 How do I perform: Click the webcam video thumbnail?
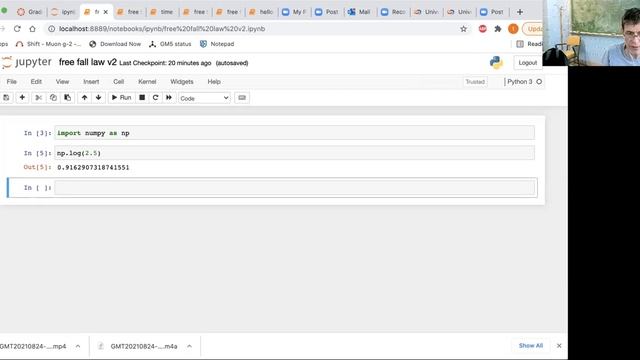pyautogui.click(x=591, y=33)
